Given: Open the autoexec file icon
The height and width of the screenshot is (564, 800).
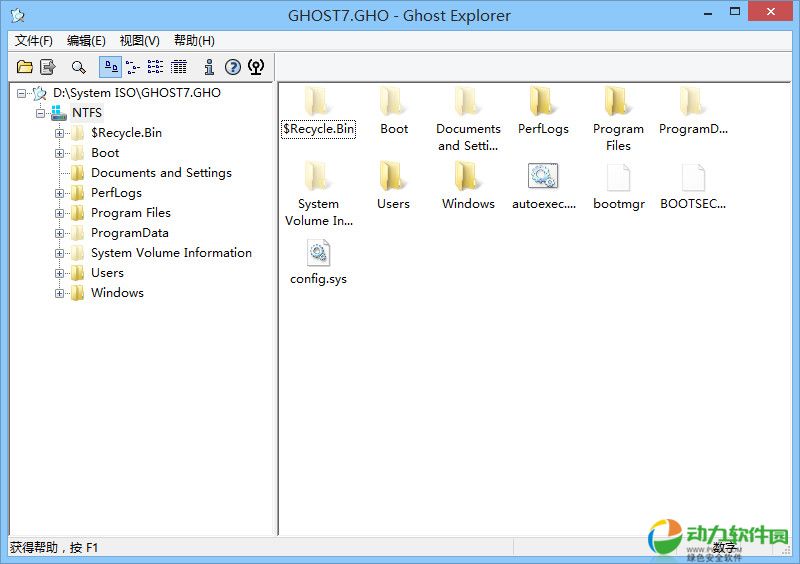Looking at the screenshot, I should pyautogui.click(x=543, y=177).
